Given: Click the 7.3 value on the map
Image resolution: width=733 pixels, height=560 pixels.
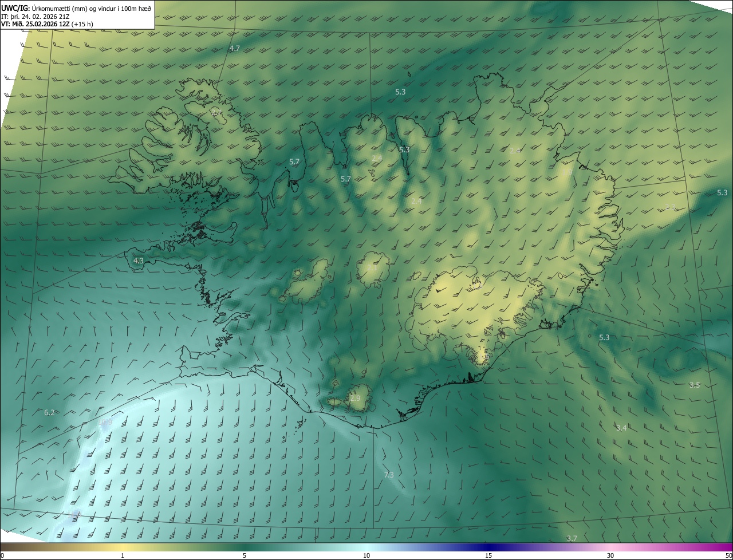Looking at the screenshot, I should pyautogui.click(x=389, y=475).
